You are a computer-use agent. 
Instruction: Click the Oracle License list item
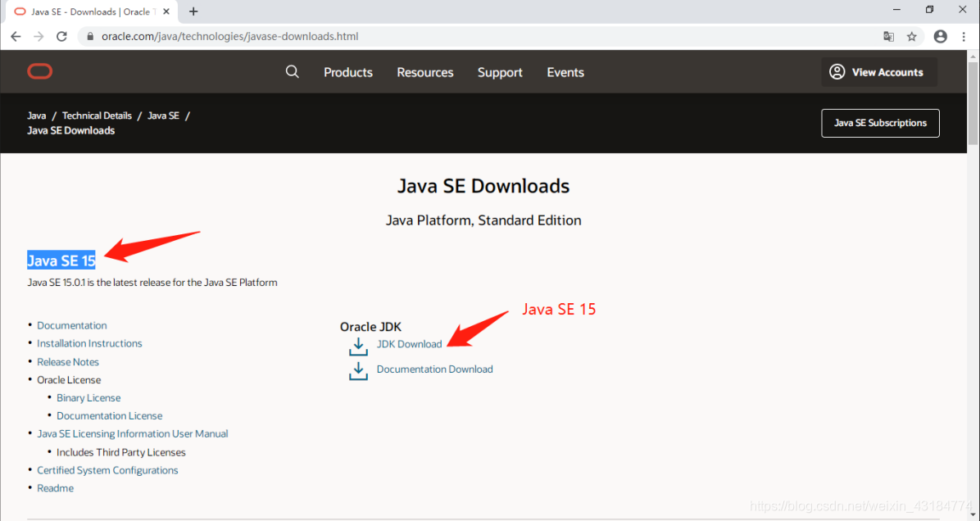(69, 380)
